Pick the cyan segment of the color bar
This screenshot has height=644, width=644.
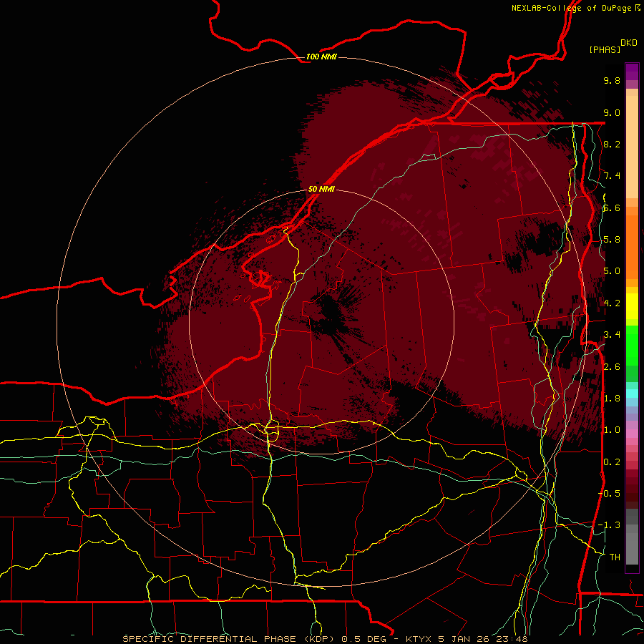coord(632,394)
